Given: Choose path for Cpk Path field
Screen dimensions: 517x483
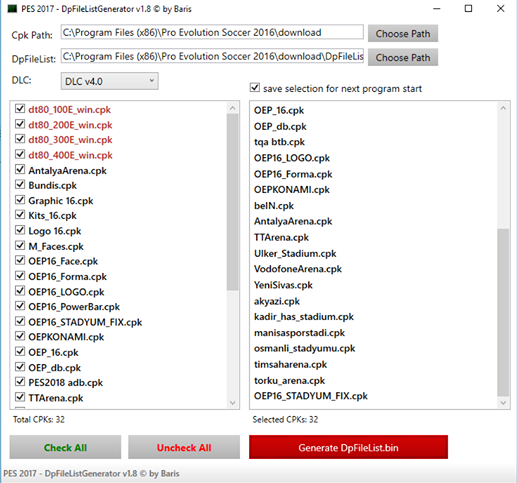Looking at the screenshot, I should tap(403, 33).
